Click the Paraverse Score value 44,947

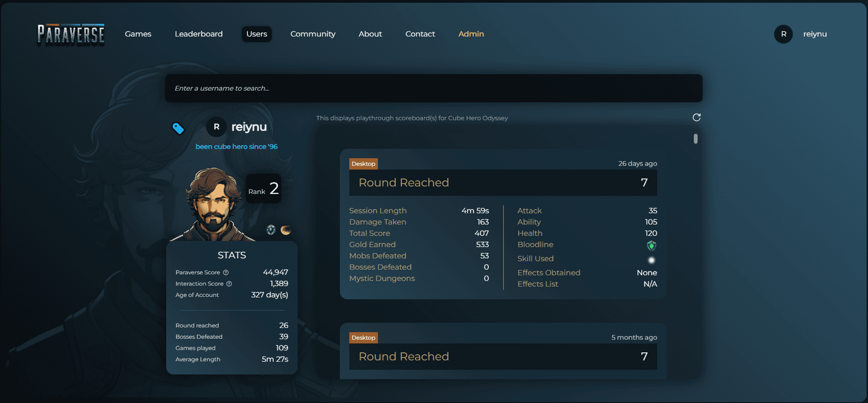pyautogui.click(x=276, y=272)
